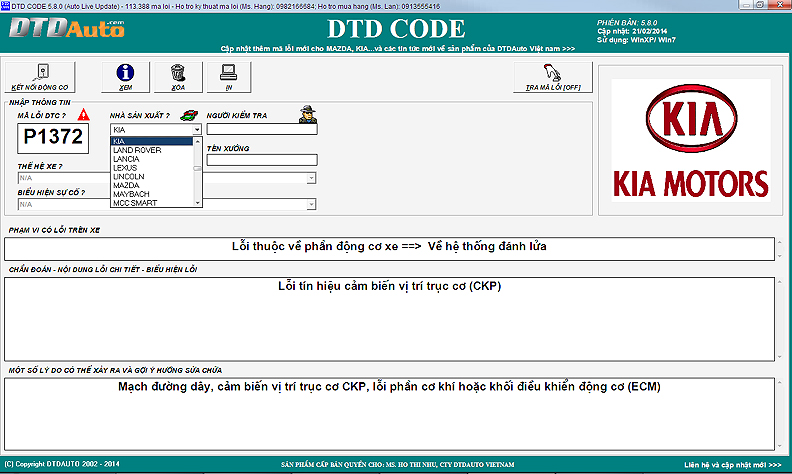This screenshot has width=792, height=474.
Task: Click scroll down arrow of the repair suggestion box
Action: (x=780, y=446)
